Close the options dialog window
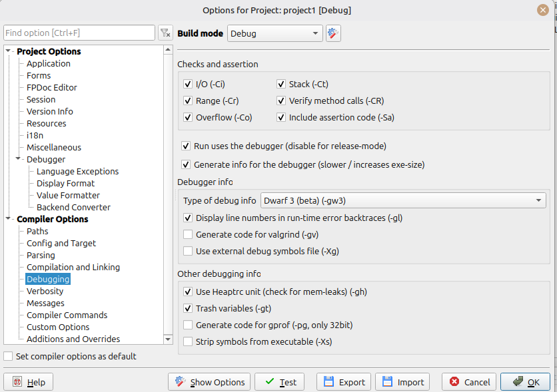This screenshot has width=557, height=392. click(x=543, y=10)
